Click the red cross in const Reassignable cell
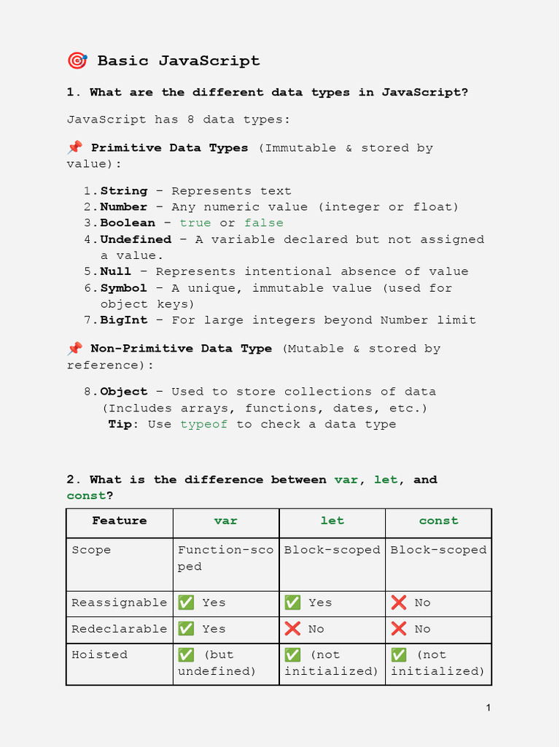 (399, 603)
